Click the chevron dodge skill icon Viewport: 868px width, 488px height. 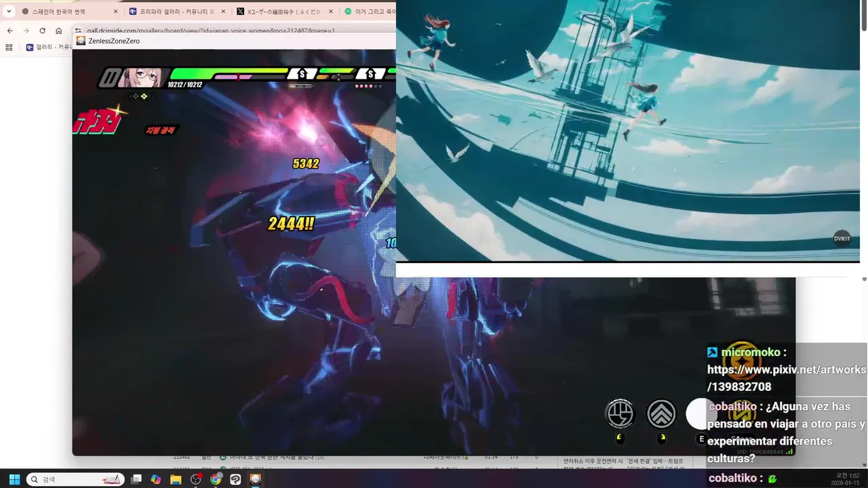point(661,414)
